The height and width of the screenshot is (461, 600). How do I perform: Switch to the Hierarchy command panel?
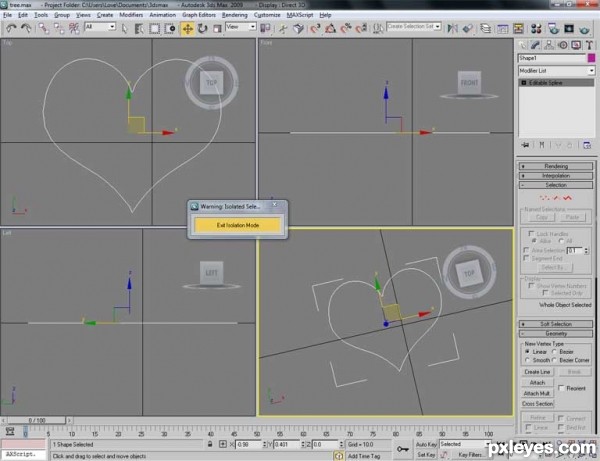coord(549,45)
